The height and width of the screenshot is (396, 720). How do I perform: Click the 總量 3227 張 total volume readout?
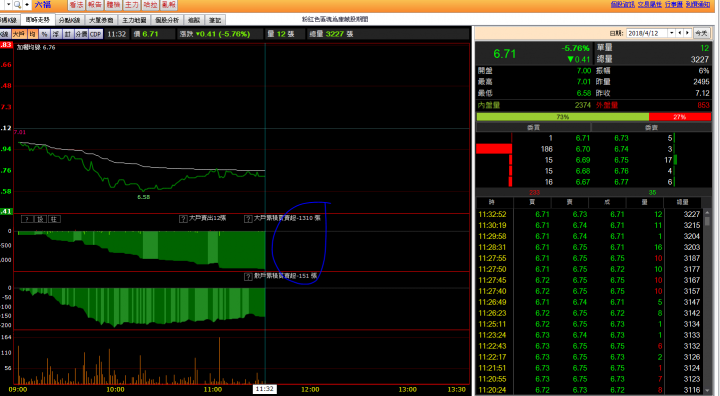(x=332, y=34)
